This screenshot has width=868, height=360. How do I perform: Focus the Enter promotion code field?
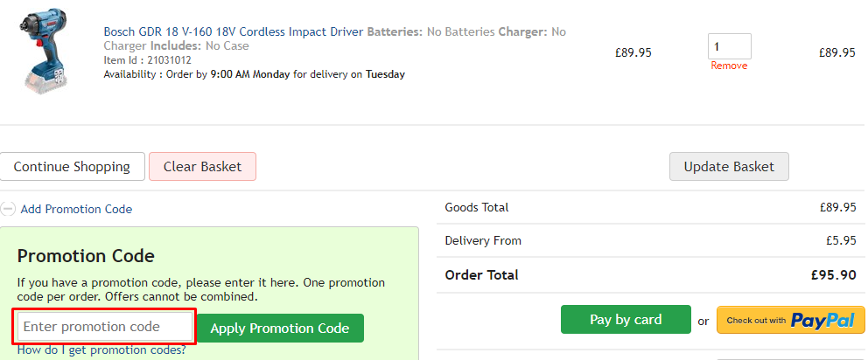pyautogui.click(x=105, y=327)
